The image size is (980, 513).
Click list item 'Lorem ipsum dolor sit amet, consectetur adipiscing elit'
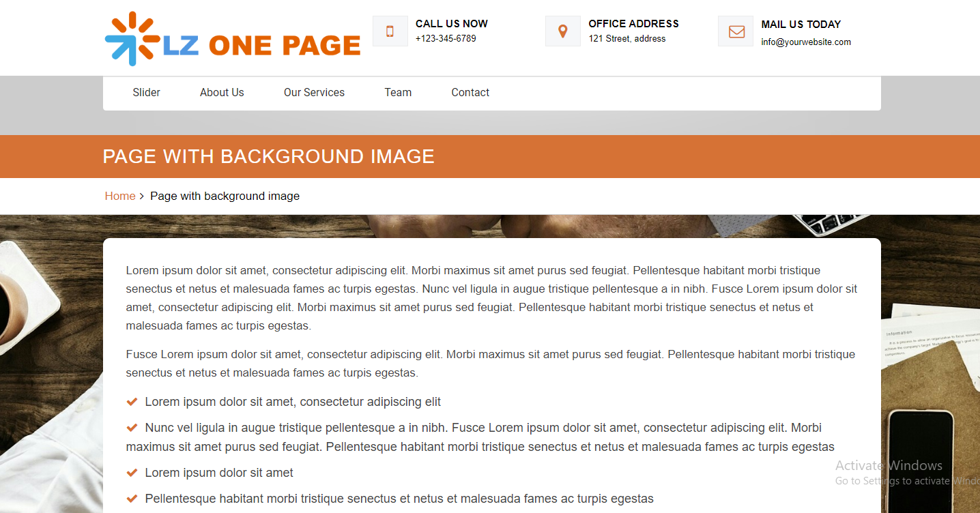293,402
